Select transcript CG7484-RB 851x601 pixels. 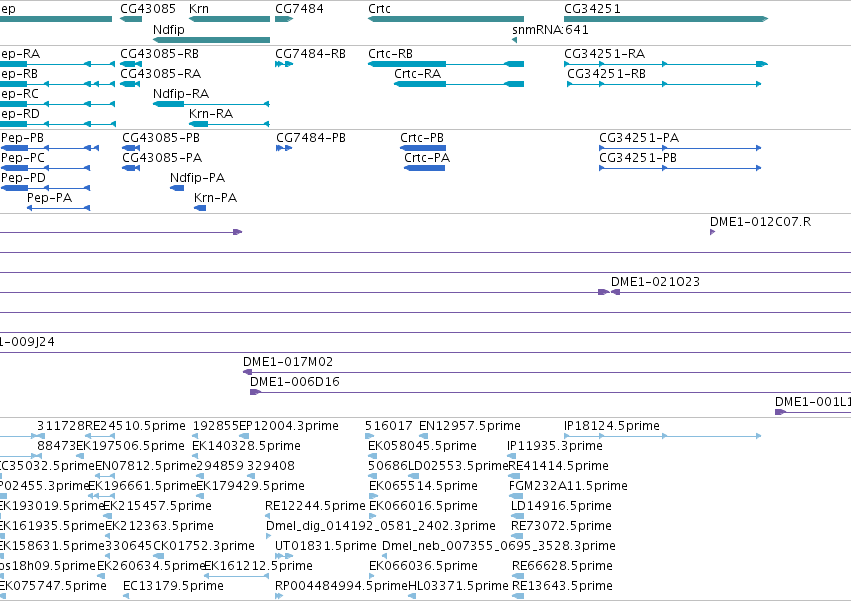pos(310,54)
